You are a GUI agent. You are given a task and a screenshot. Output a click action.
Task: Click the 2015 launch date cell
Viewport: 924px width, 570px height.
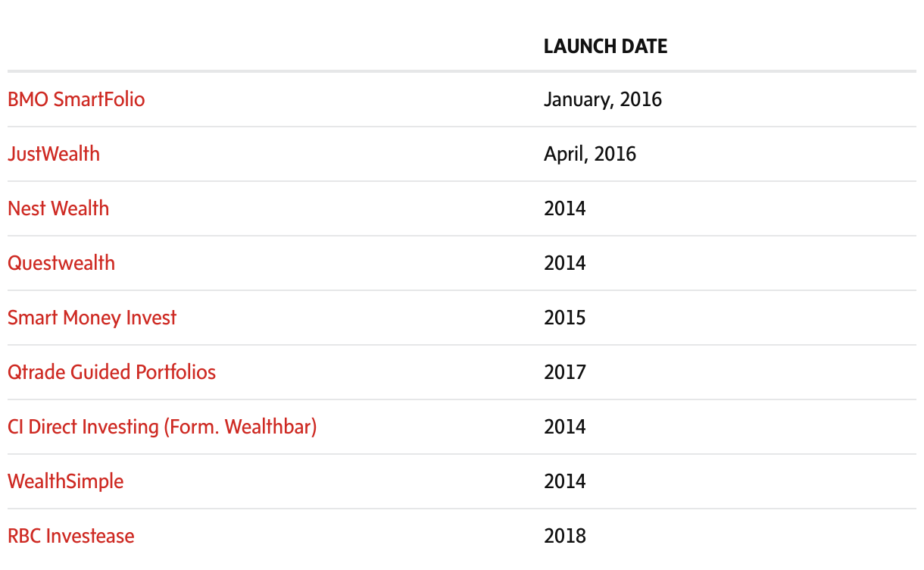(x=564, y=318)
